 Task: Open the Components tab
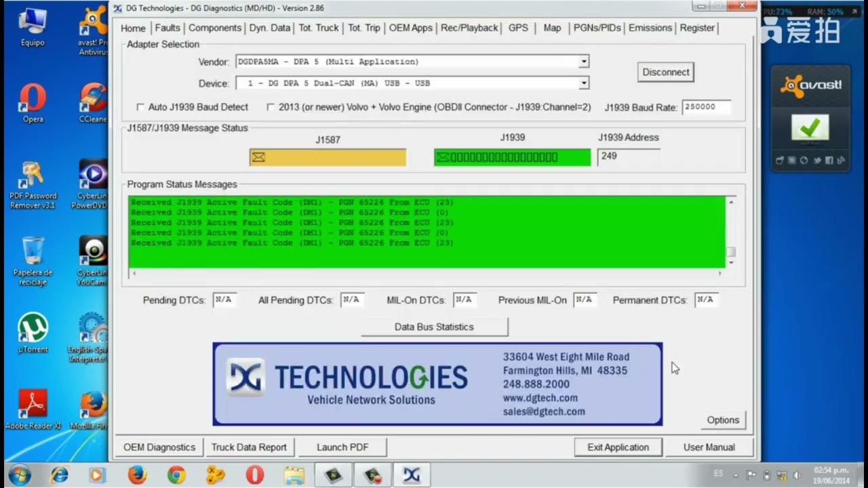coord(215,28)
